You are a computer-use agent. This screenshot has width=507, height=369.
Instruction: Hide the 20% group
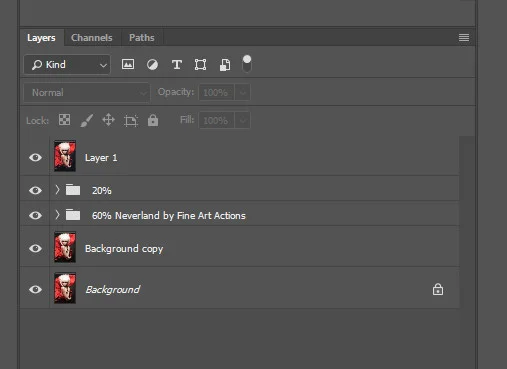(x=35, y=190)
